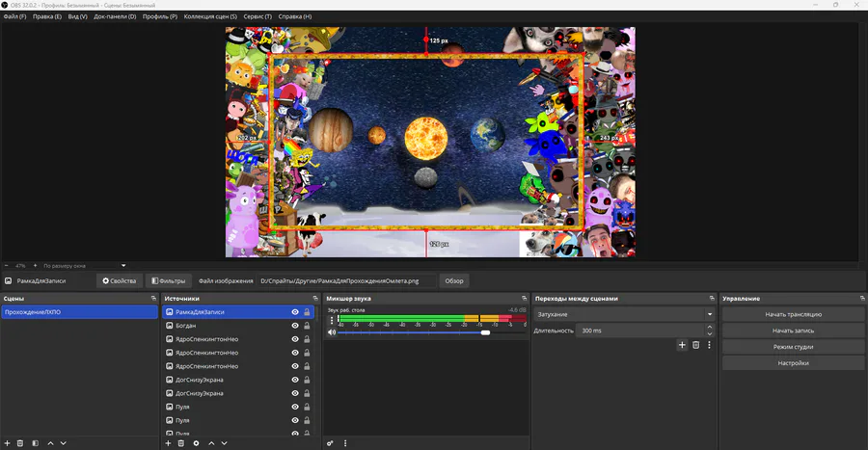This screenshot has width=868, height=450.
Task: Add a transition with the plus icon
Action: coord(682,345)
